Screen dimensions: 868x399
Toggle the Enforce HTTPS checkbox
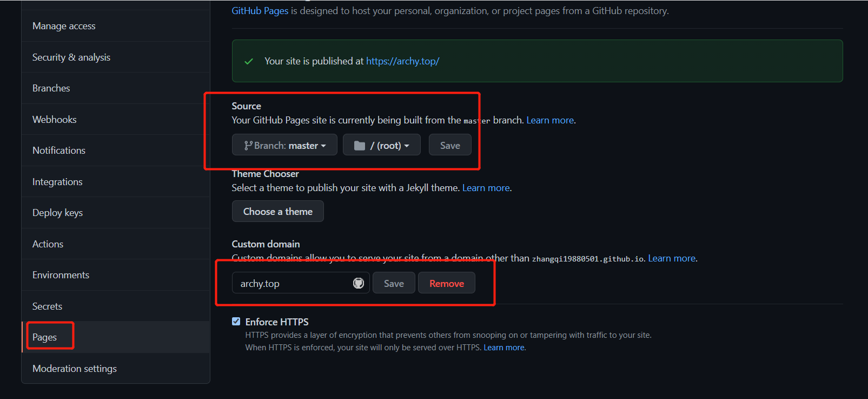coord(236,321)
